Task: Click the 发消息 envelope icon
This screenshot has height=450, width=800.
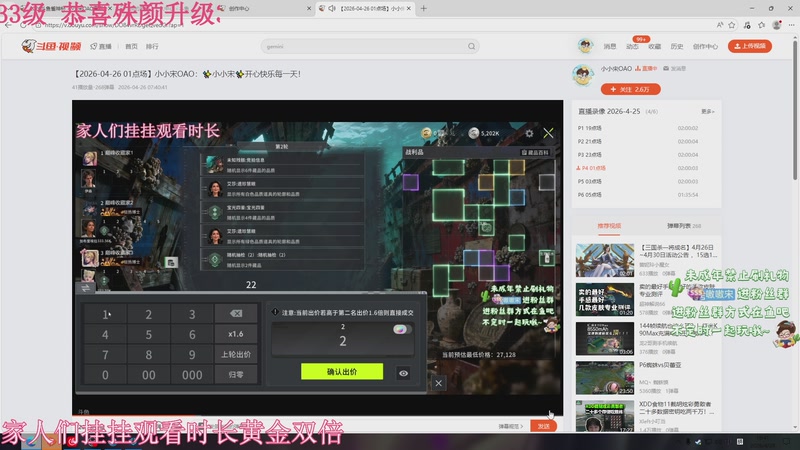Action: (666, 68)
